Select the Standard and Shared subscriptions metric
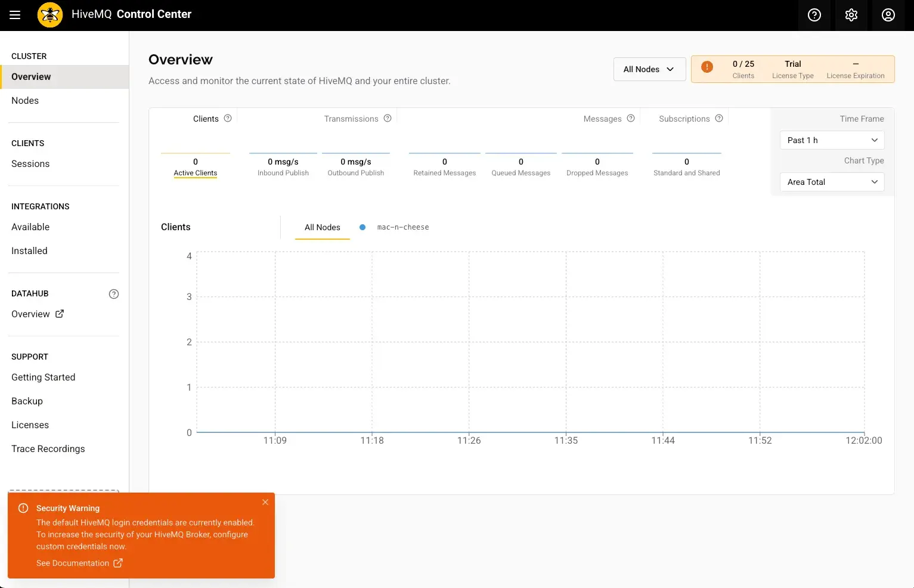This screenshot has height=588, width=914. [687, 166]
